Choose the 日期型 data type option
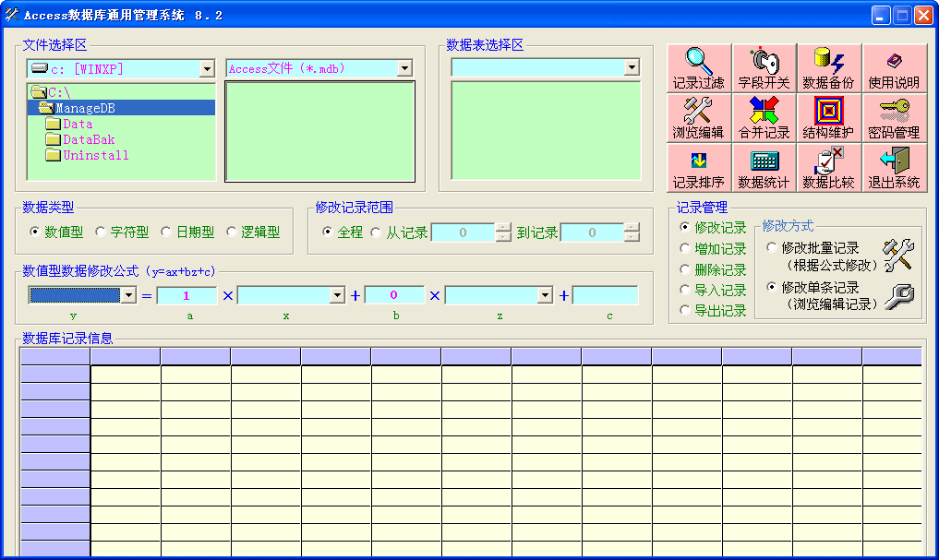 (x=166, y=232)
